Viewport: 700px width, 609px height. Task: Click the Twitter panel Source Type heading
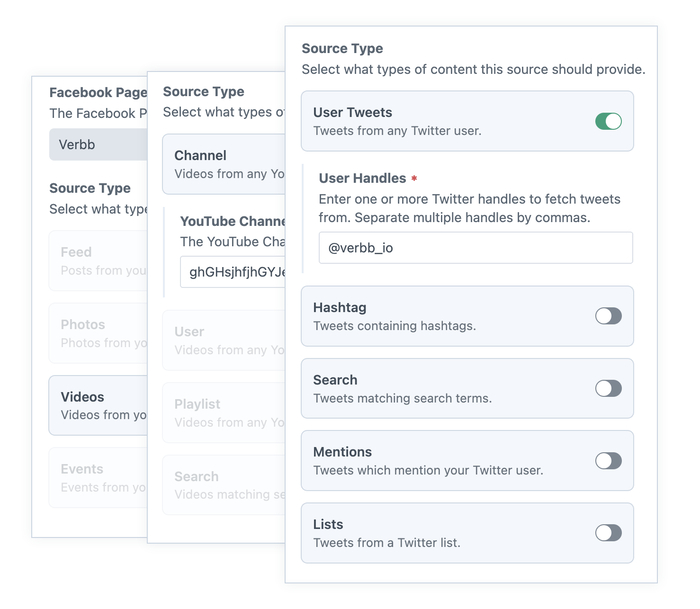tap(342, 49)
